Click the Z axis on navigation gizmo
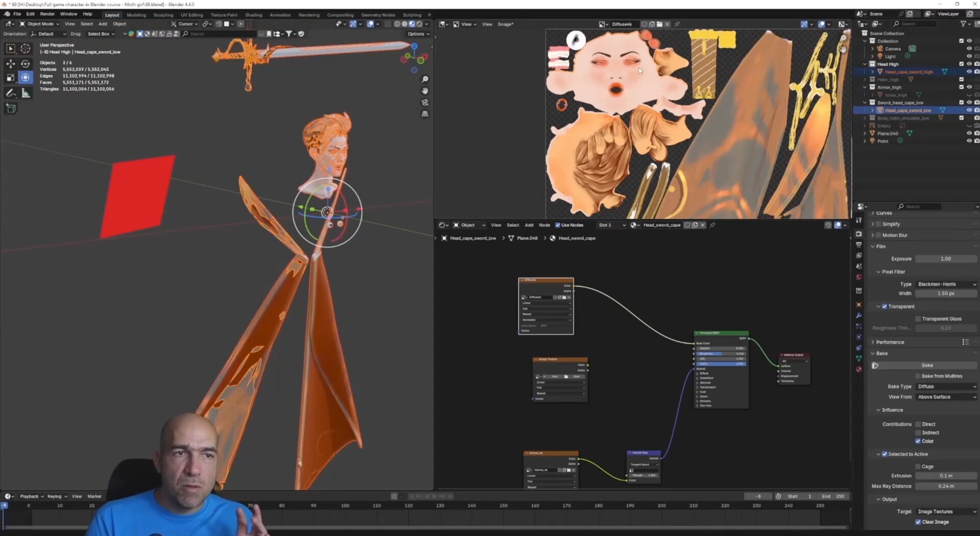The height and width of the screenshot is (536, 980). [x=414, y=46]
